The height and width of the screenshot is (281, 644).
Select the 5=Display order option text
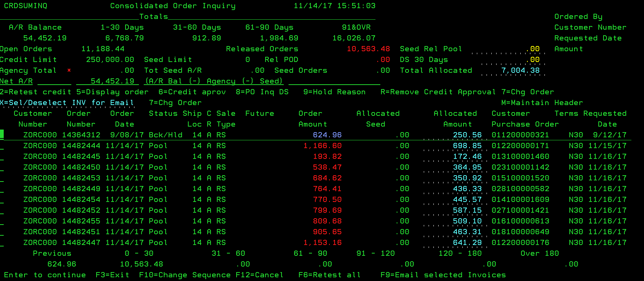point(112,92)
